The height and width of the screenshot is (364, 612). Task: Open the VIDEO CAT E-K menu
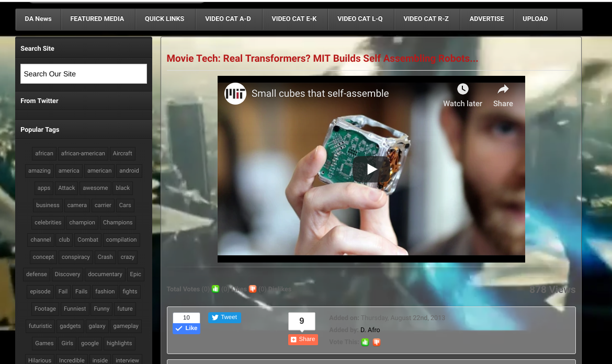point(294,19)
